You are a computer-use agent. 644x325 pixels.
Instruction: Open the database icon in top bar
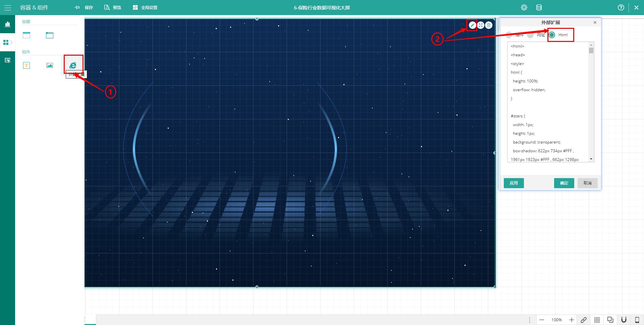(539, 7)
